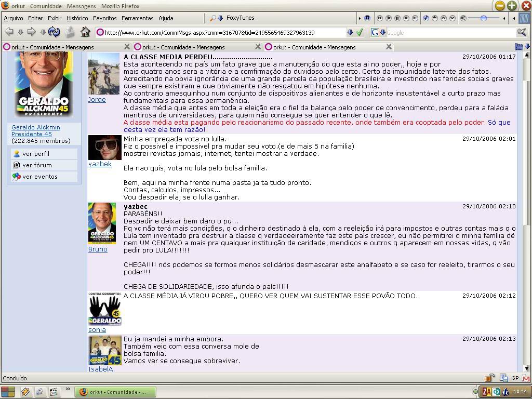Screen dimensions: 532x399
Task: Click the FoxyTunes volume slider
Action: click(485, 18)
